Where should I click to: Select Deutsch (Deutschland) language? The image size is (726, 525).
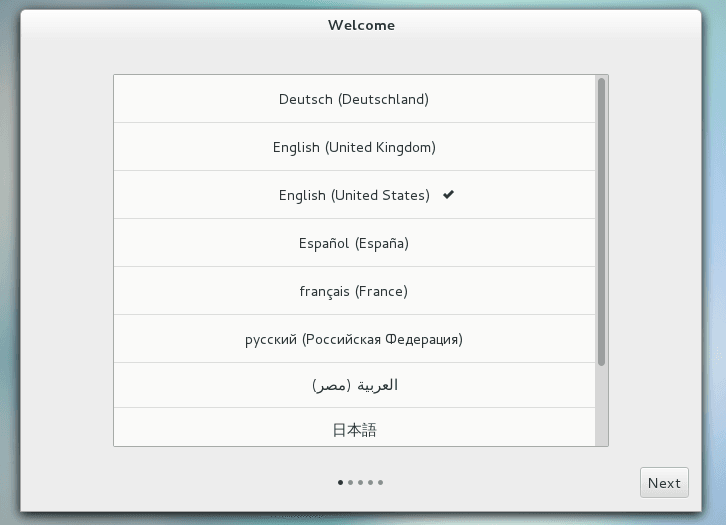pyautogui.click(x=354, y=99)
